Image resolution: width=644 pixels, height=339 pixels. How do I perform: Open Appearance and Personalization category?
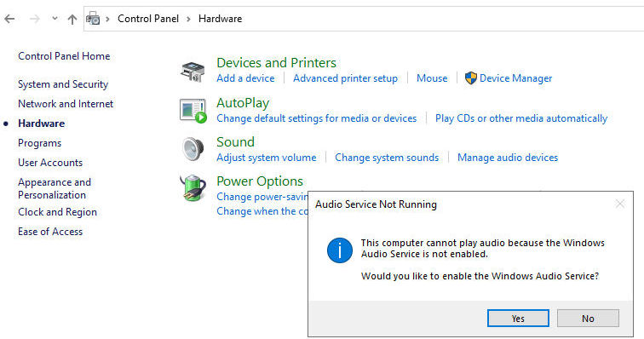click(55, 188)
